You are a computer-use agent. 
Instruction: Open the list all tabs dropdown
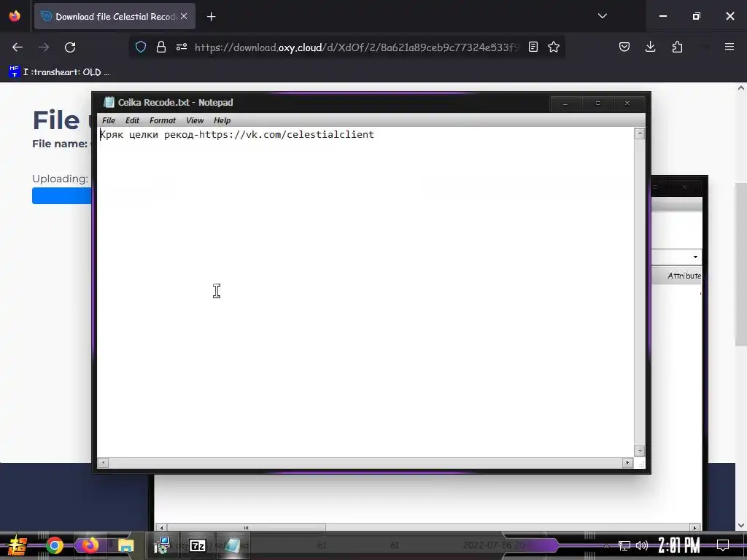pos(603,16)
